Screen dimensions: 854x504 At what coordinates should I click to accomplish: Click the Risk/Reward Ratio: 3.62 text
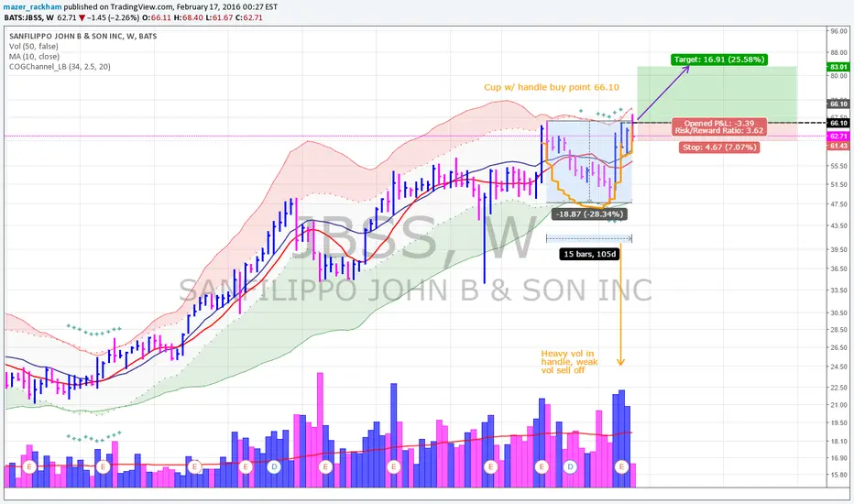tap(719, 131)
